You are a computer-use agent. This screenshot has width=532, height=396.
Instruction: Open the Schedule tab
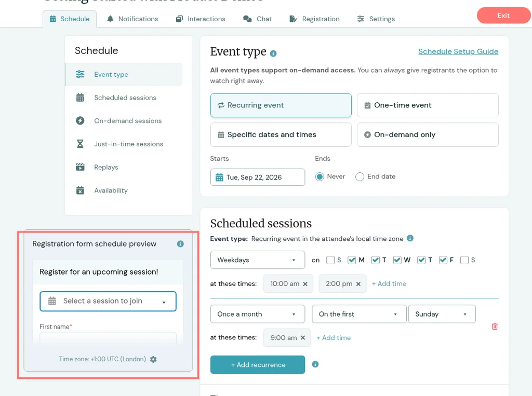click(x=70, y=19)
